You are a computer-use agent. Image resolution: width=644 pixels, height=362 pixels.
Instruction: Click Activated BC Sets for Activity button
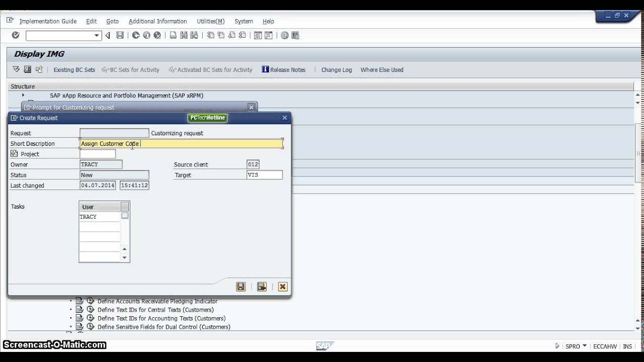[x=210, y=70]
